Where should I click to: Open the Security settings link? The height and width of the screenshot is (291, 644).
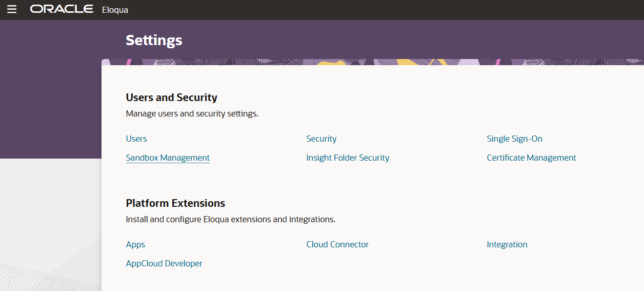[x=321, y=139]
